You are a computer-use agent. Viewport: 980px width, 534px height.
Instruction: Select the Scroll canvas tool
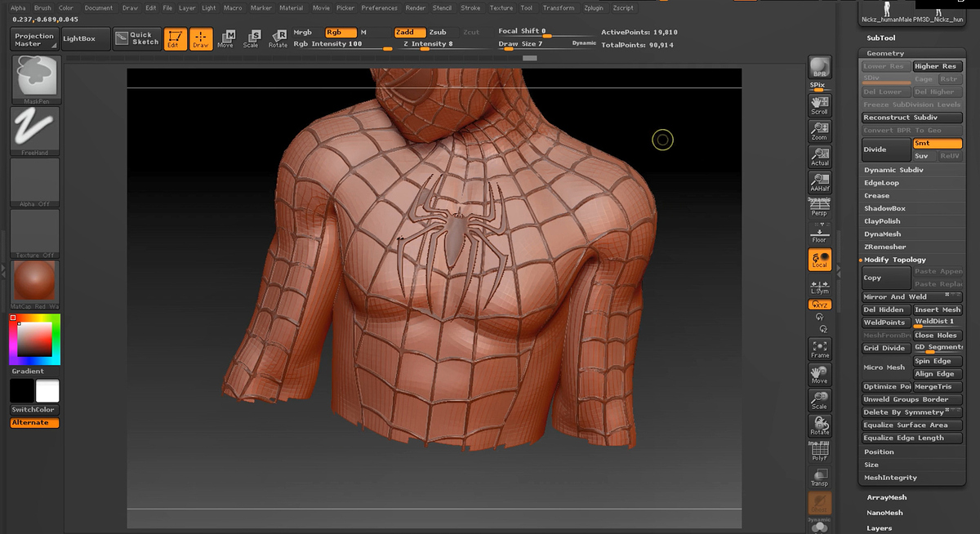point(820,105)
